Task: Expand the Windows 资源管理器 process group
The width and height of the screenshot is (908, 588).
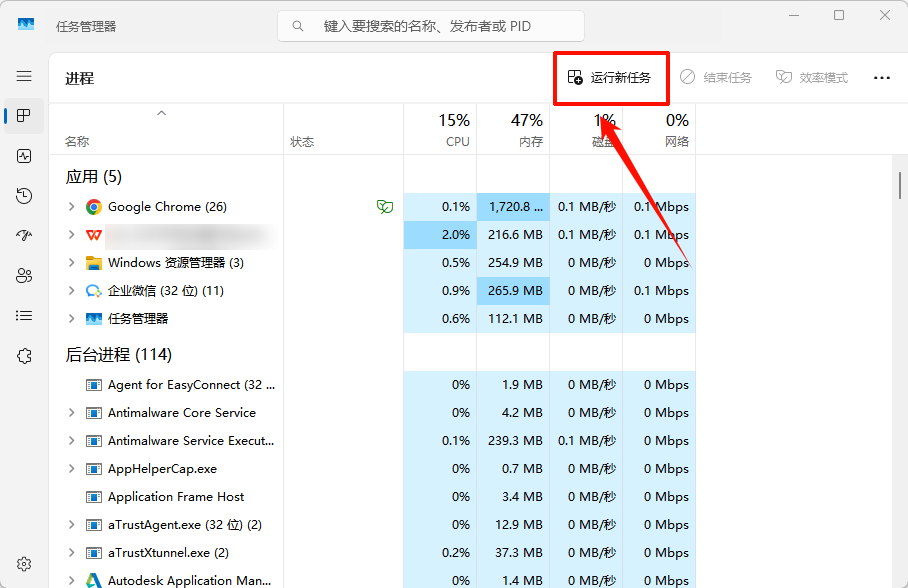Action: 71,263
